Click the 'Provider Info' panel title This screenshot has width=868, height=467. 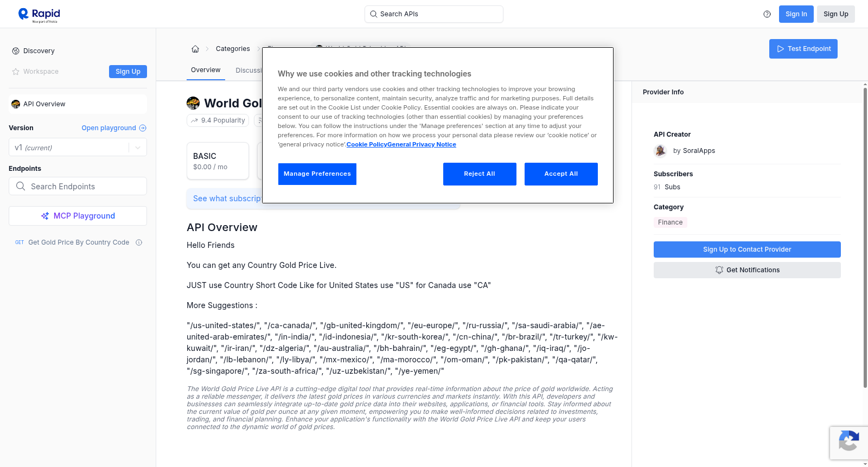(663, 92)
